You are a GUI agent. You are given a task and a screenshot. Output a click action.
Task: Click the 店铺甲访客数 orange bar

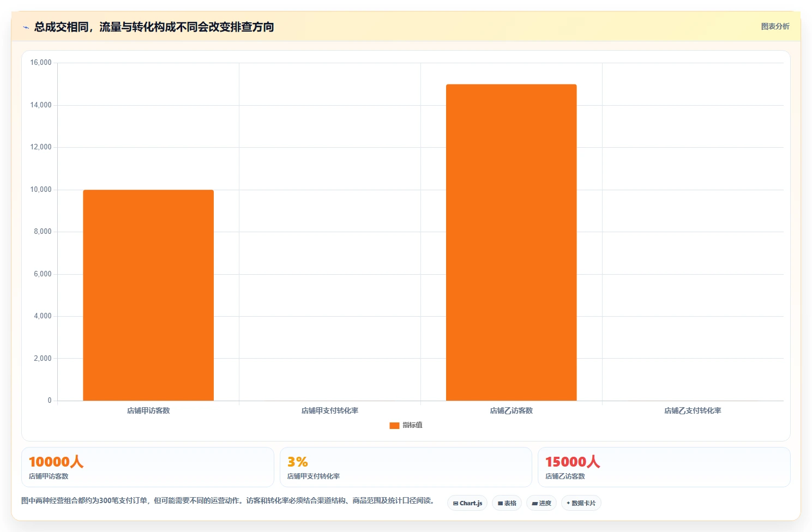(148, 295)
